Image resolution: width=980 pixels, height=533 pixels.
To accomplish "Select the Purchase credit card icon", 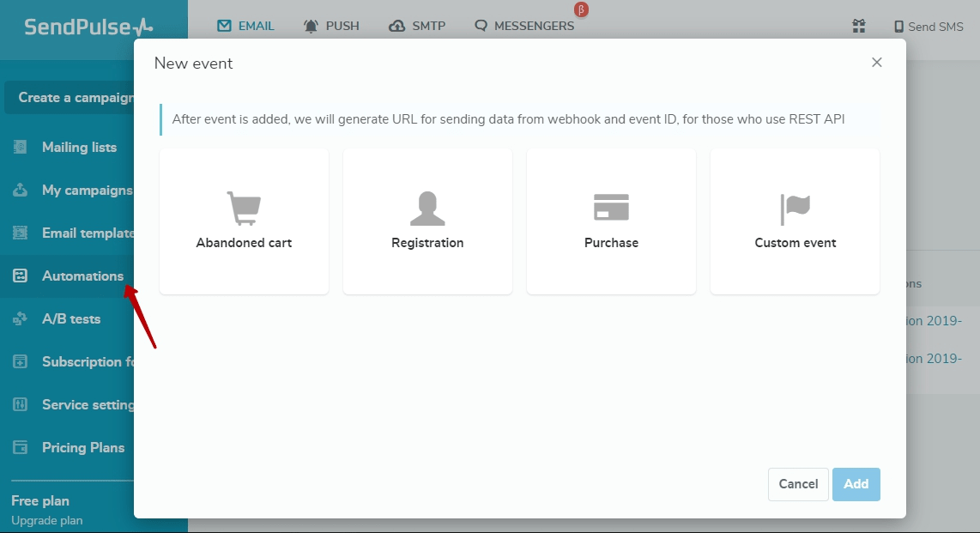I will (611, 205).
